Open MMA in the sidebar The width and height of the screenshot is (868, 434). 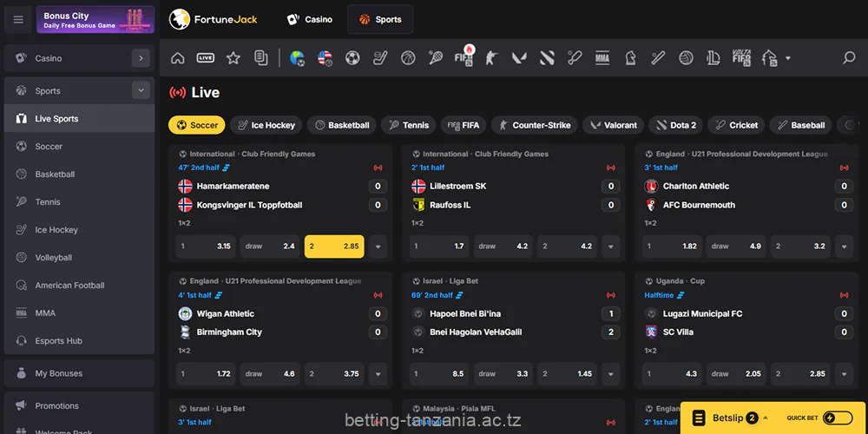coord(79,312)
